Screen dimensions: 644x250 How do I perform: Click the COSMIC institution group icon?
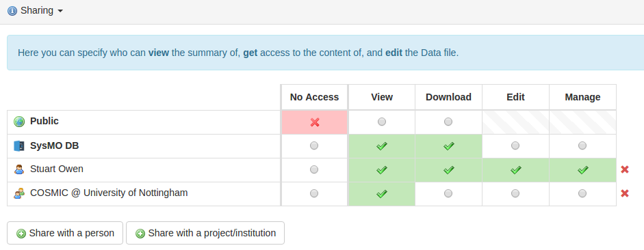pyautogui.click(x=19, y=193)
